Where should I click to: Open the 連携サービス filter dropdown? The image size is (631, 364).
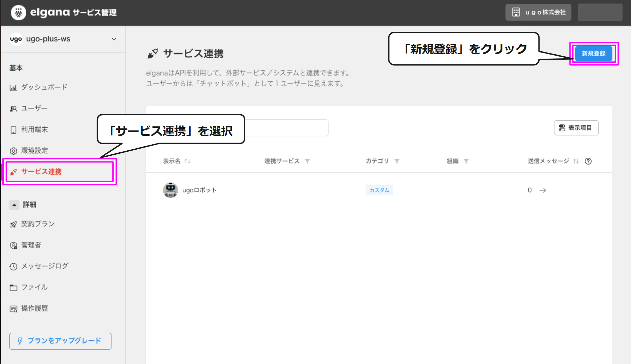(307, 161)
